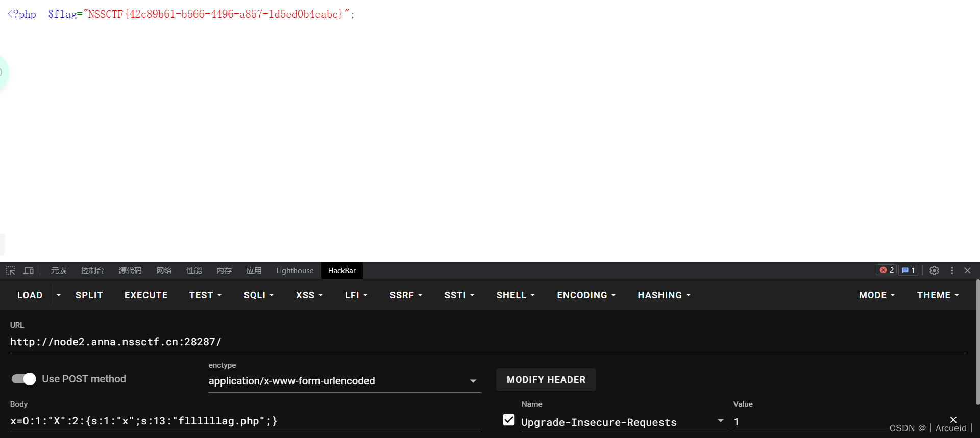Click into the Body input field
980x438 pixels.
(246, 421)
